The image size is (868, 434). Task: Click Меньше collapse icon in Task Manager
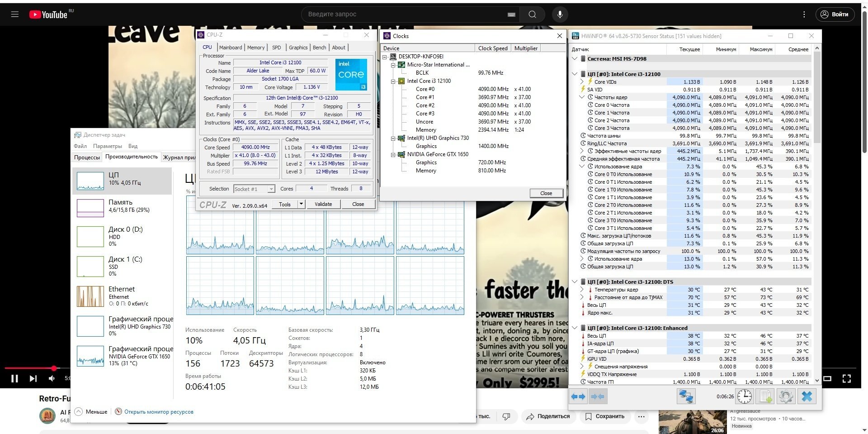(79, 411)
